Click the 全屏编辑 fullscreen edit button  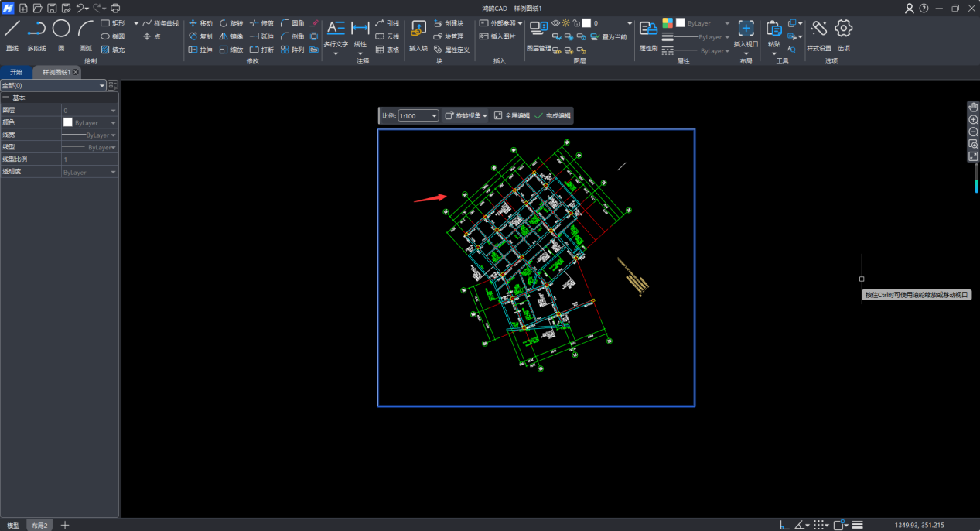pyautogui.click(x=512, y=116)
